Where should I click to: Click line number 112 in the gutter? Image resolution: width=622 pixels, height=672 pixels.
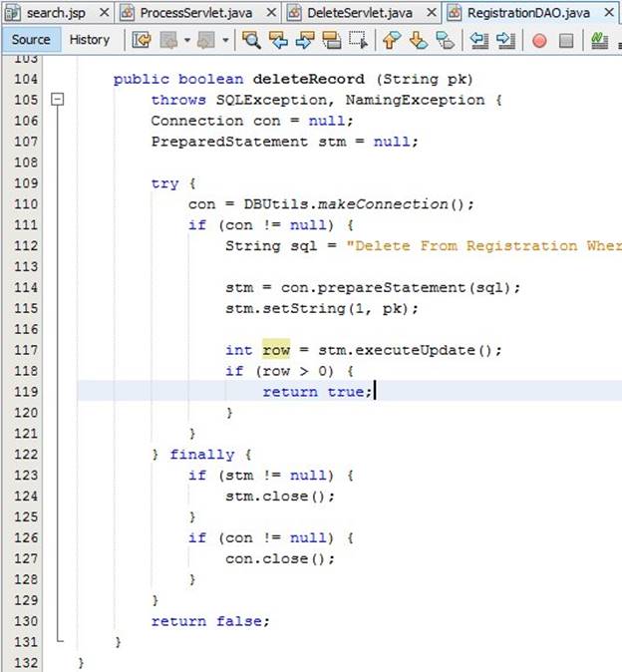[x=26, y=245]
